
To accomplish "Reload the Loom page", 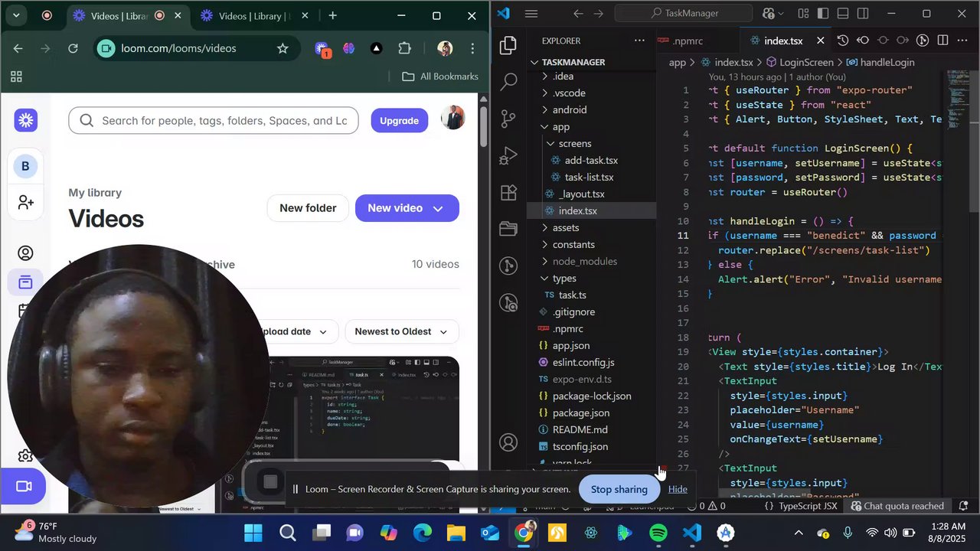I will click(73, 48).
